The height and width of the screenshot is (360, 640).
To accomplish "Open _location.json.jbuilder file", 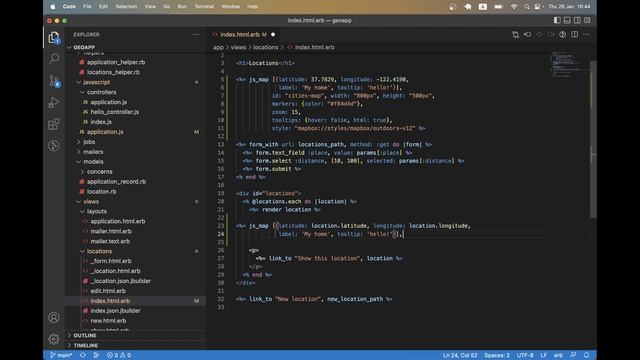I will click(x=121, y=281).
